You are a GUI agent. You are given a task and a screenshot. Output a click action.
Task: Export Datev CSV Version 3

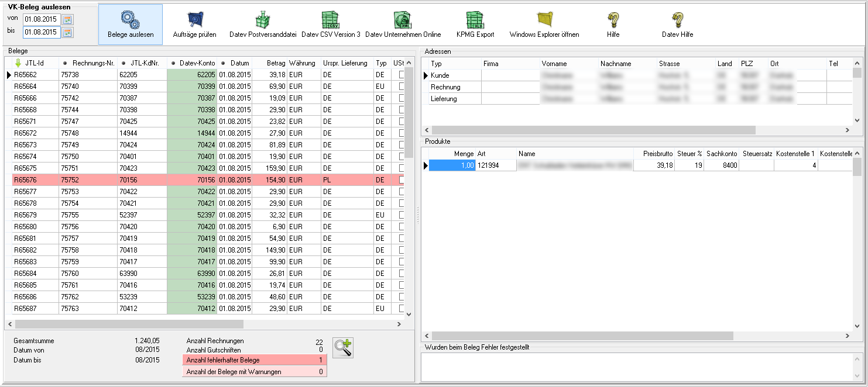click(331, 20)
